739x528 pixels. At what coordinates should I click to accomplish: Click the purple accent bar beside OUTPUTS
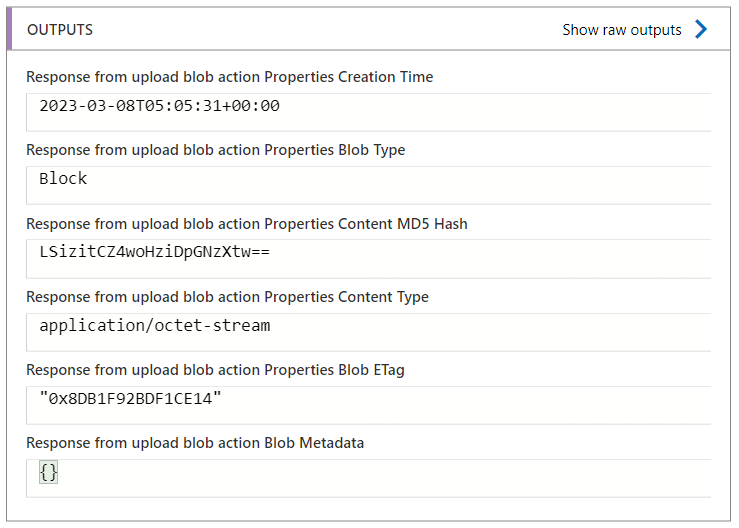tap(9, 29)
